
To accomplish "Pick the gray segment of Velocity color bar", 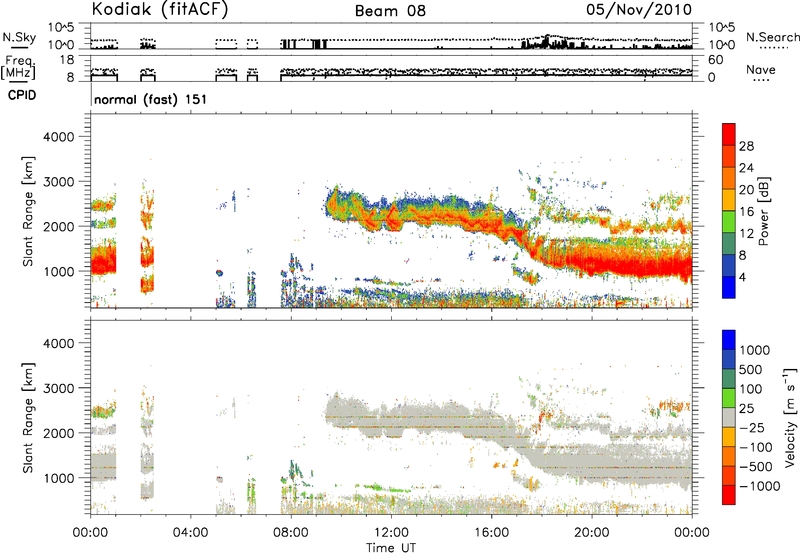I will [729, 418].
